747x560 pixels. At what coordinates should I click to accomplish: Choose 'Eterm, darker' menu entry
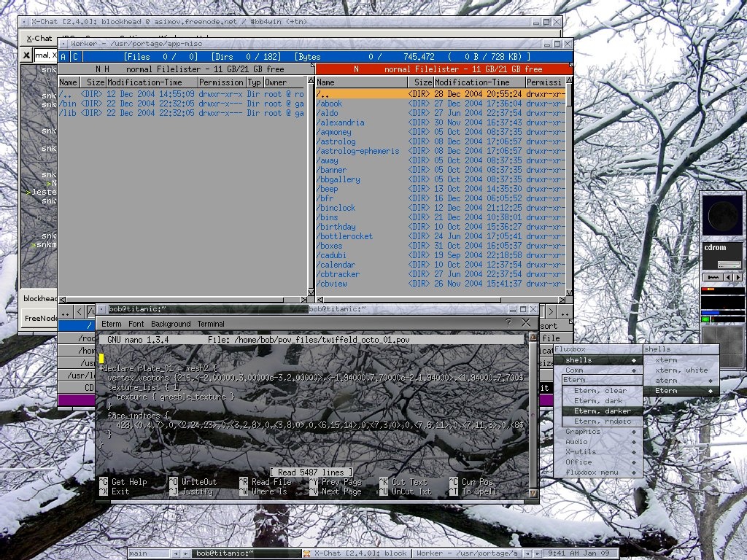click(x=602, y=411)
